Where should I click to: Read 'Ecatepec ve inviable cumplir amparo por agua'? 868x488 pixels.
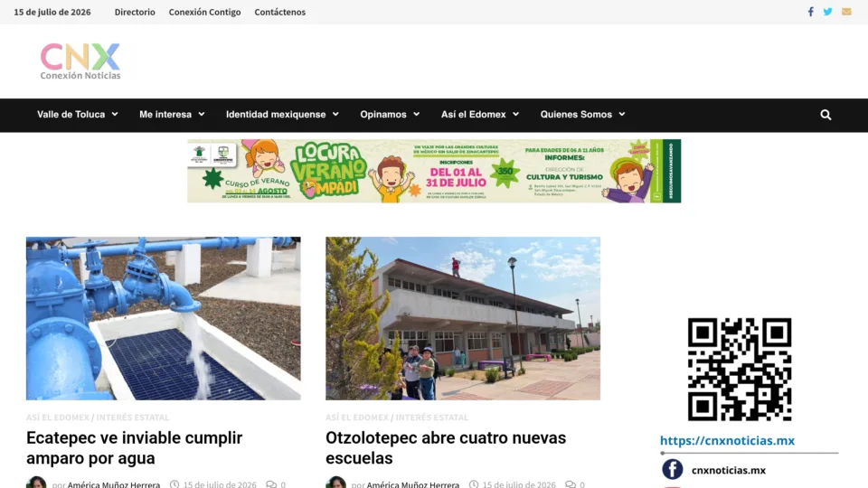[x=135, y=447]
